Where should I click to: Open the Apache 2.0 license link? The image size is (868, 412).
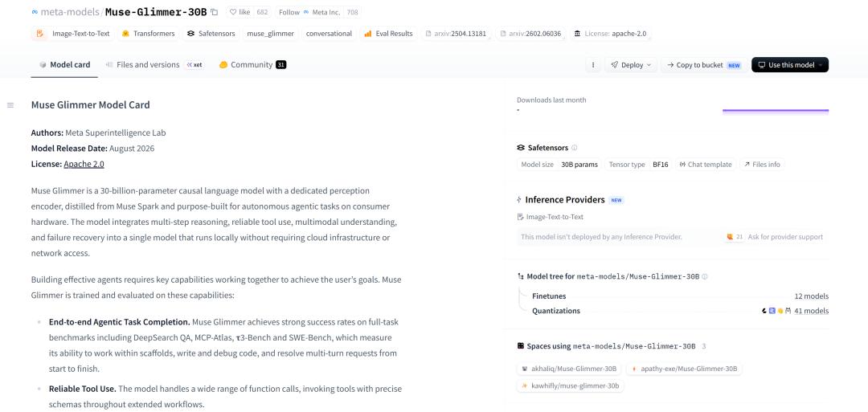[x=84, y=164]
